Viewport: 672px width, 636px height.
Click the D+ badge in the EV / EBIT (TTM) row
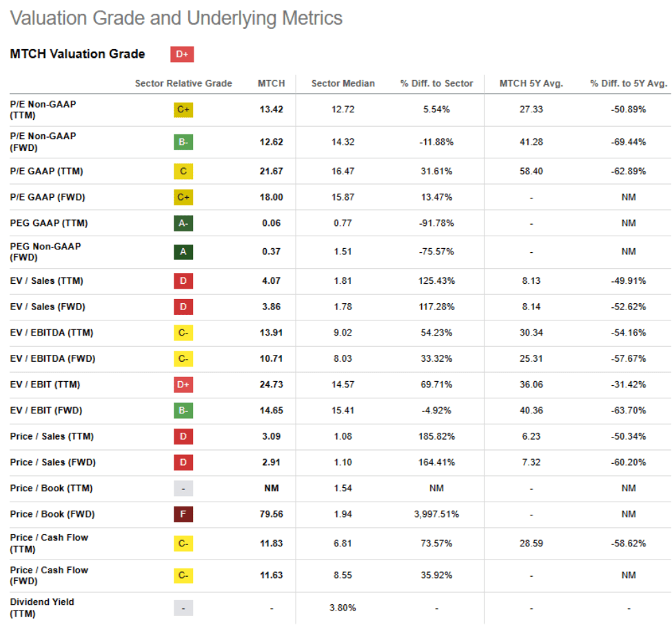click(x=183, y=384)
